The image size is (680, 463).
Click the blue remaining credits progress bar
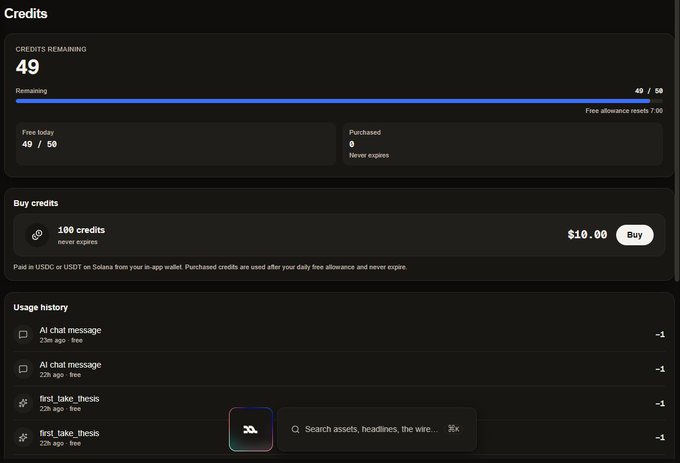point(339,101)
